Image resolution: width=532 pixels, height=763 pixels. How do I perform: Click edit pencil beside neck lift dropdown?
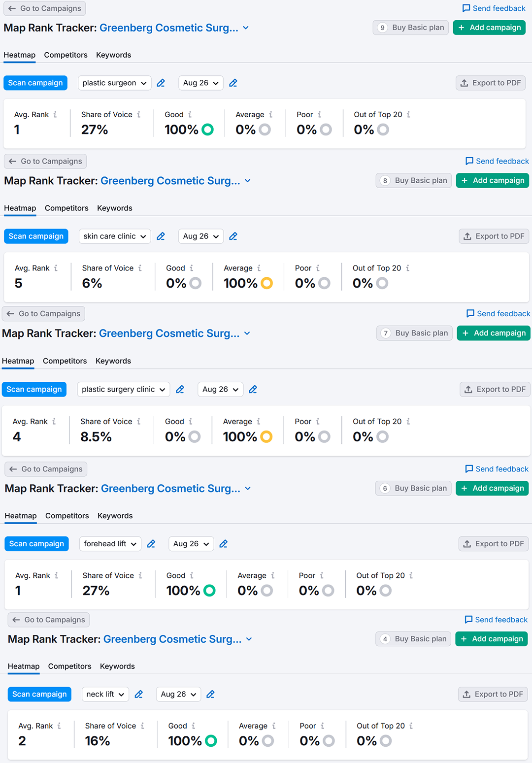tap(139, 695)
